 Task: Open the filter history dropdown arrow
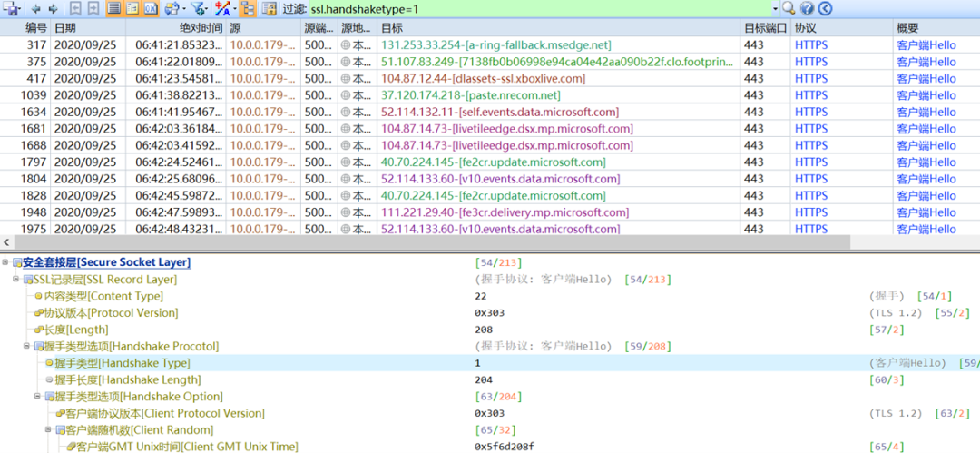(x=775, y=9)
